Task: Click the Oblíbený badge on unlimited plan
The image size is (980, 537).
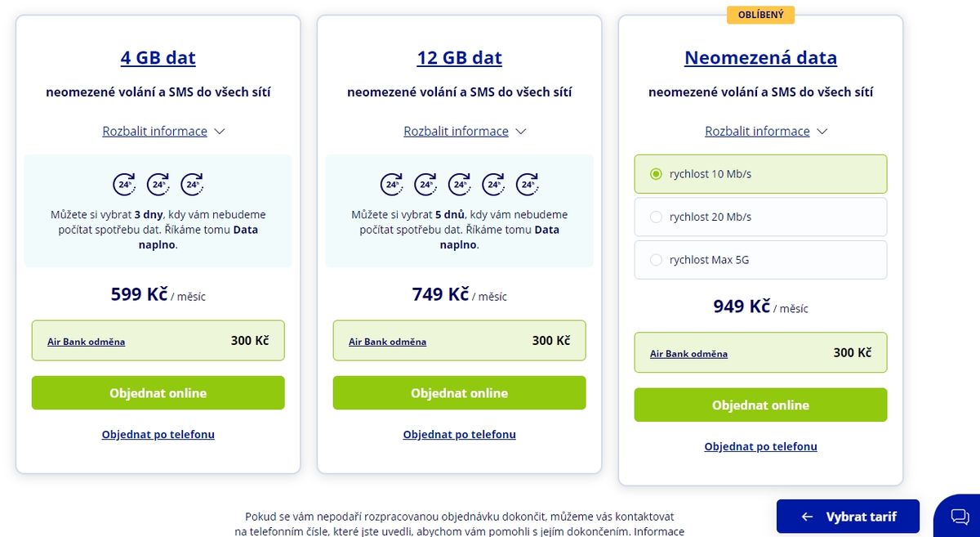Action: pos(760,15)
